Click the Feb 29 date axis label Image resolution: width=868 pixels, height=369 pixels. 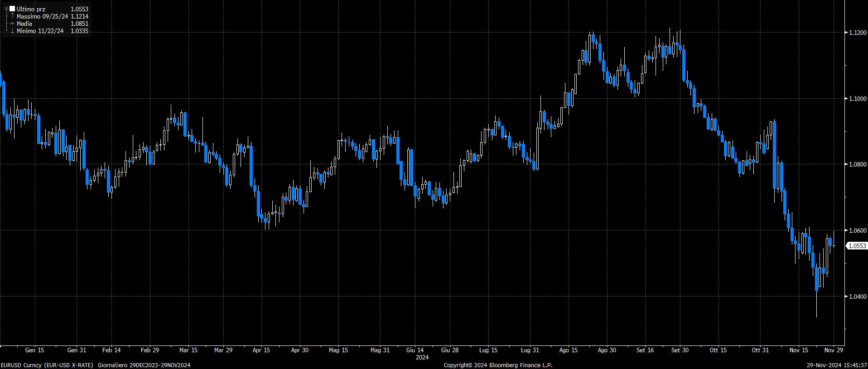click(150, 350)
